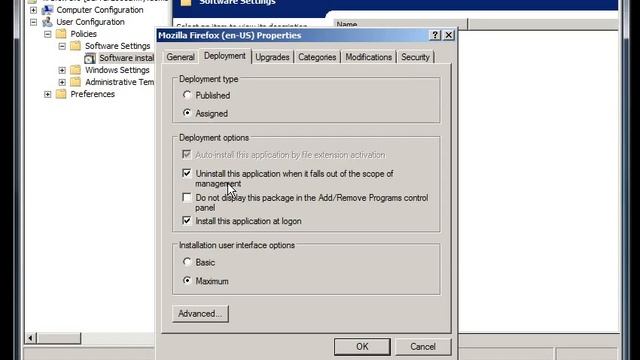Expand the Computer Configuration node
This screenshot has height=360, width=640.
[x=33, y=10]
